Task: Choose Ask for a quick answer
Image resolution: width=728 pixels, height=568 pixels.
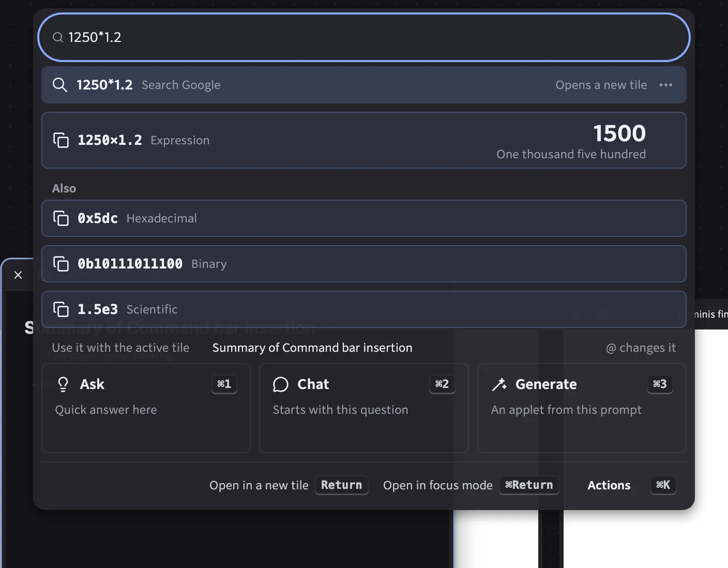Action: [146, 408]
